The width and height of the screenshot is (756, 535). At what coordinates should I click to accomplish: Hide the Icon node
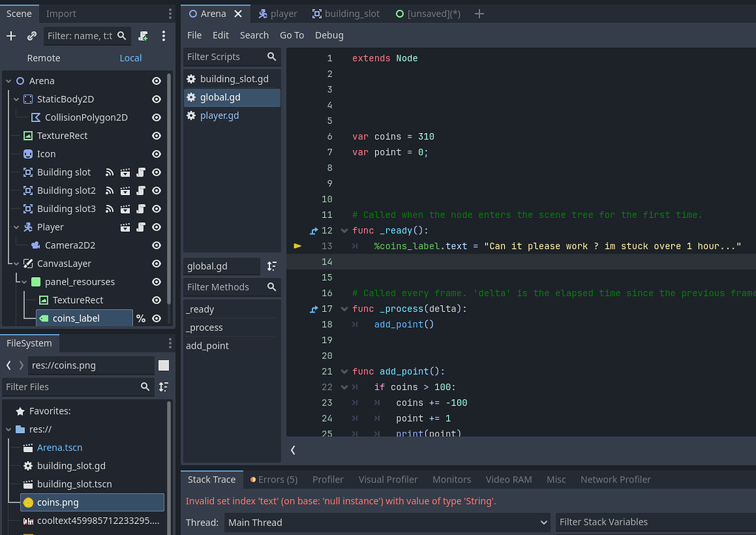click(x=156, y=154)
